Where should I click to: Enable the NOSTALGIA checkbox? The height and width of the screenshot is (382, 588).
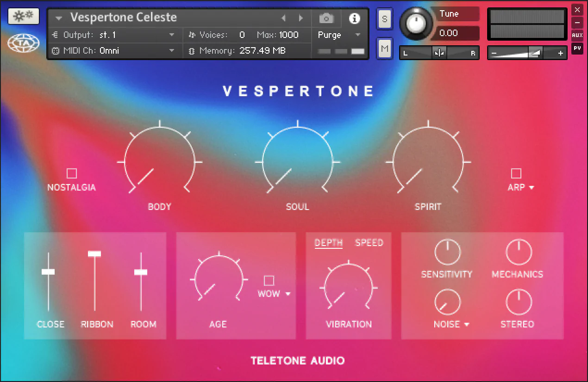point(71,173)
